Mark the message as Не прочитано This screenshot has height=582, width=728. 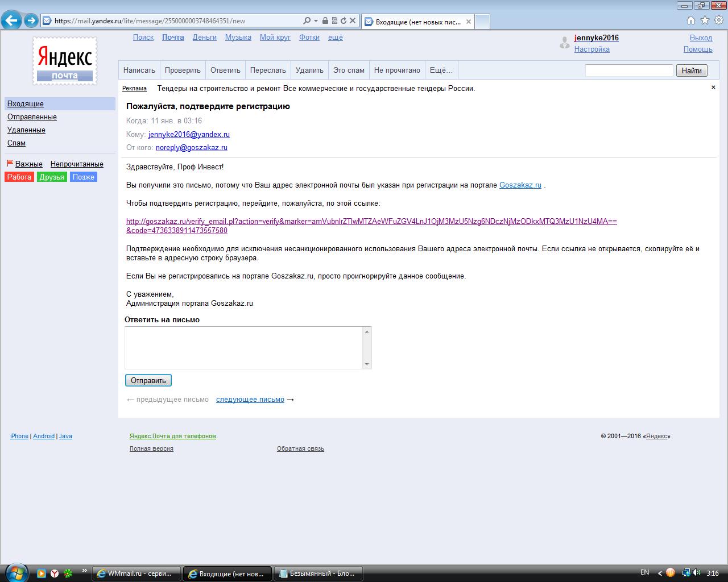(397, 70)
